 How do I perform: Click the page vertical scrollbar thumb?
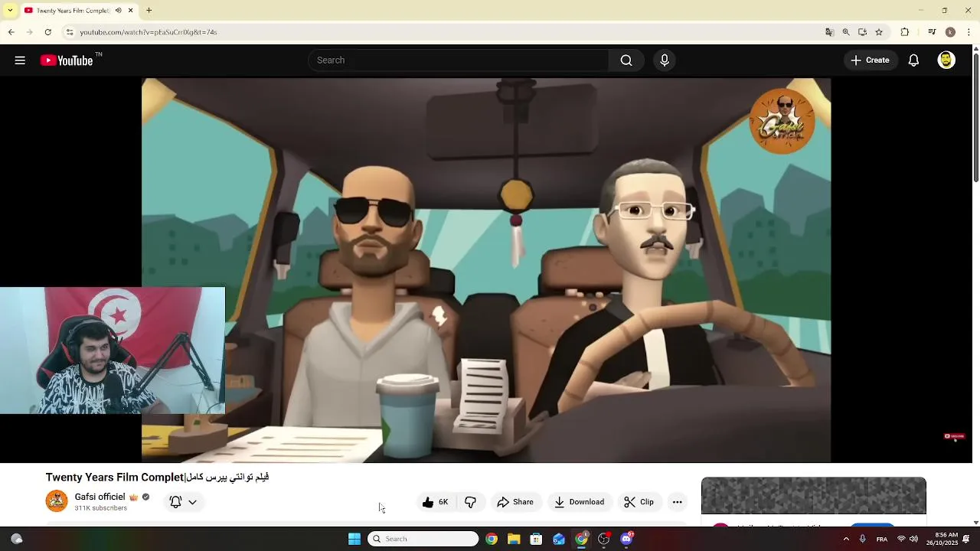tap(975, 119)
